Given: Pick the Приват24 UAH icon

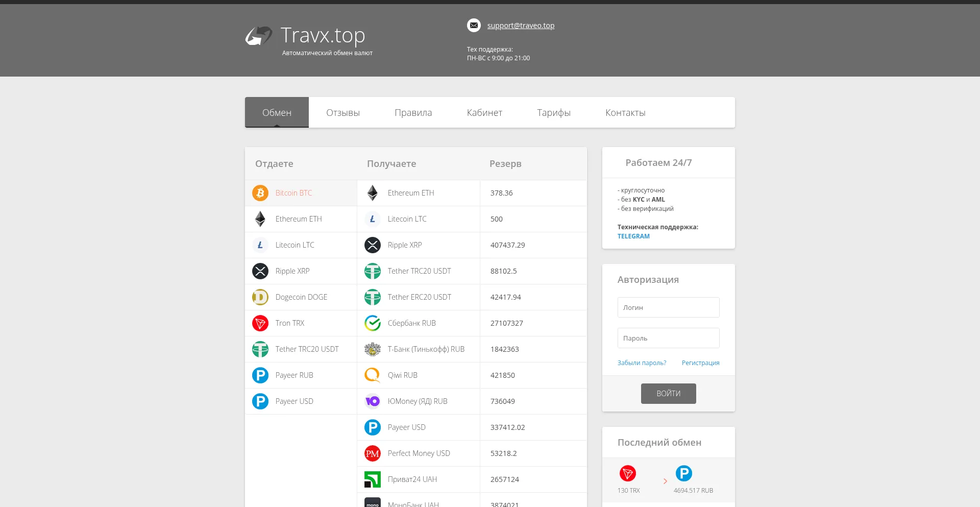Looking at the screenshot, I should pyautogui.click(x=373, y=479).
